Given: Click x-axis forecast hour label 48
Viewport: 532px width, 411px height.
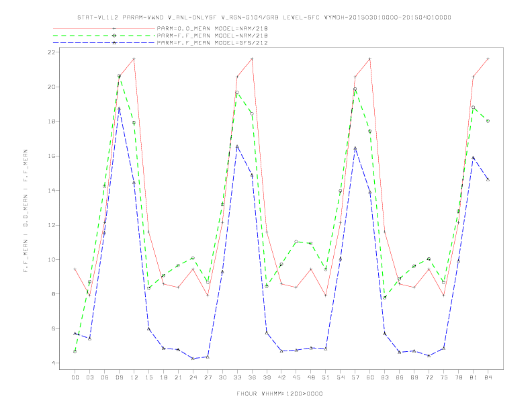Looking at the screenshot, I should click(311, 377).
